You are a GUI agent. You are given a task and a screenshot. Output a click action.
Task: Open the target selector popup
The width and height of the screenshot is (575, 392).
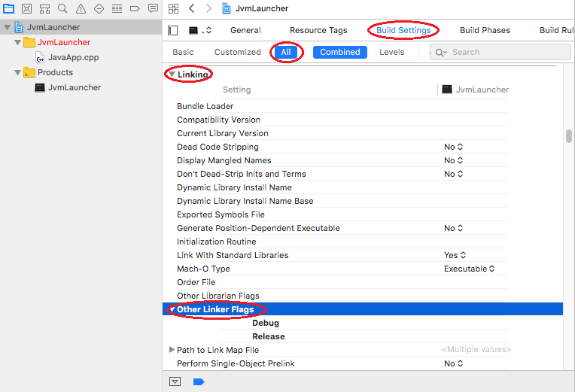200,30
